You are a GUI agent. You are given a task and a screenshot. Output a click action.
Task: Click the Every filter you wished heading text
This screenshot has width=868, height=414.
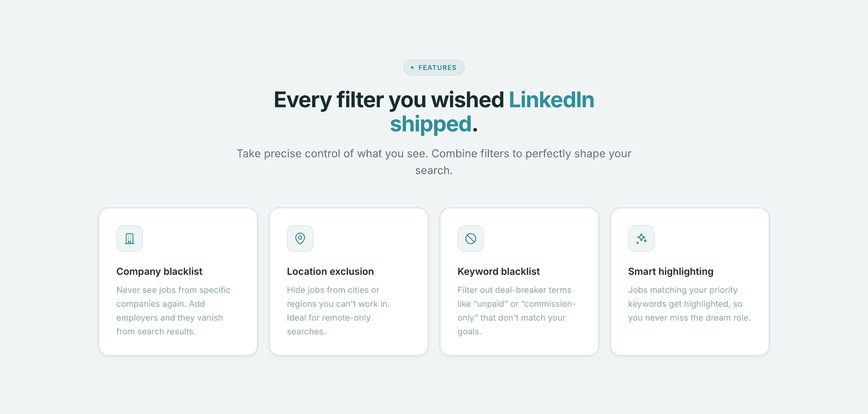click(389, 100)
